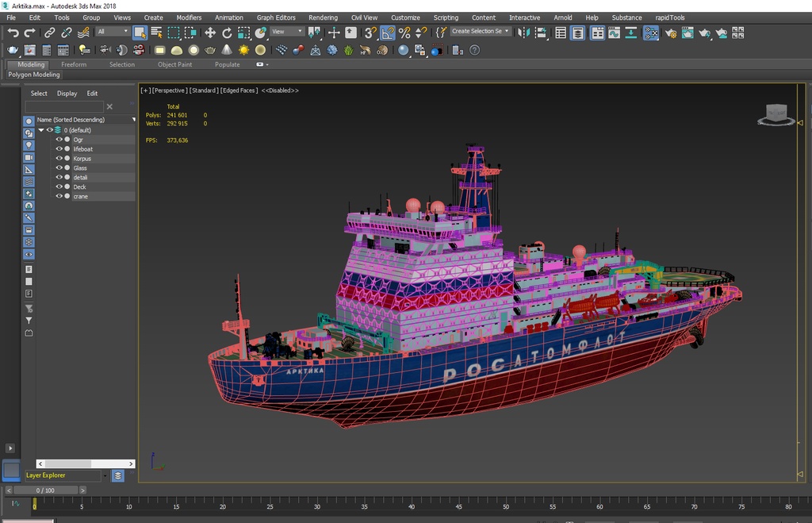Select the Move tool
Viewport: 812px width, 523px height.
pos(209,33)
